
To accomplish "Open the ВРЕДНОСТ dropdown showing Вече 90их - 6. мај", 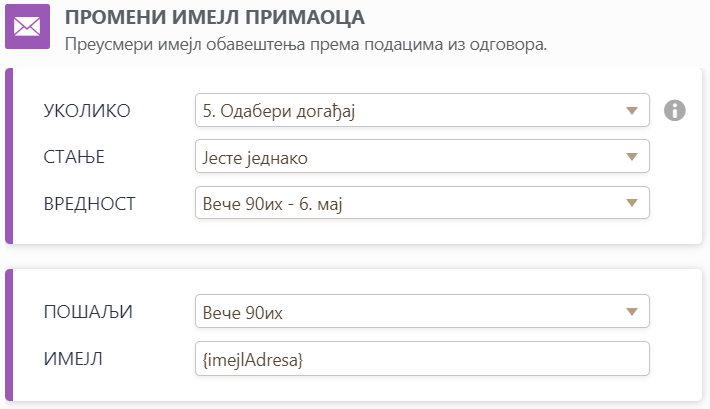I will pos(412,203).
